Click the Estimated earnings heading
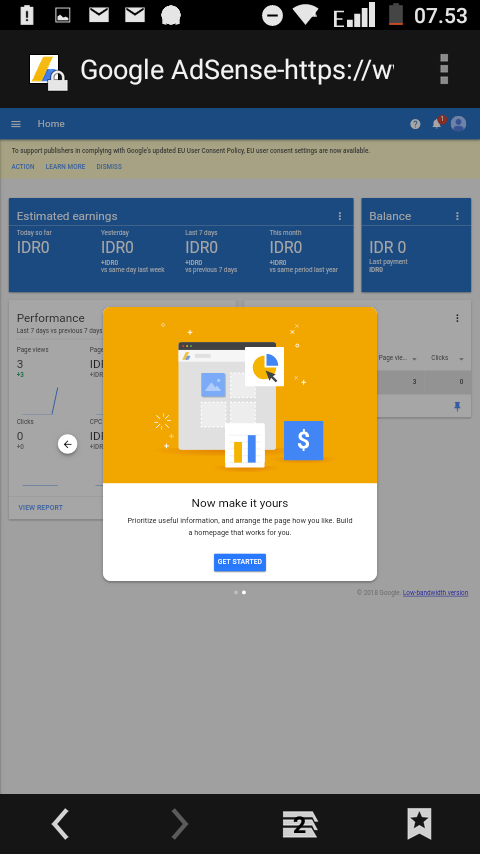The width and height of the screenshot is (480, 854). point(67,216)
